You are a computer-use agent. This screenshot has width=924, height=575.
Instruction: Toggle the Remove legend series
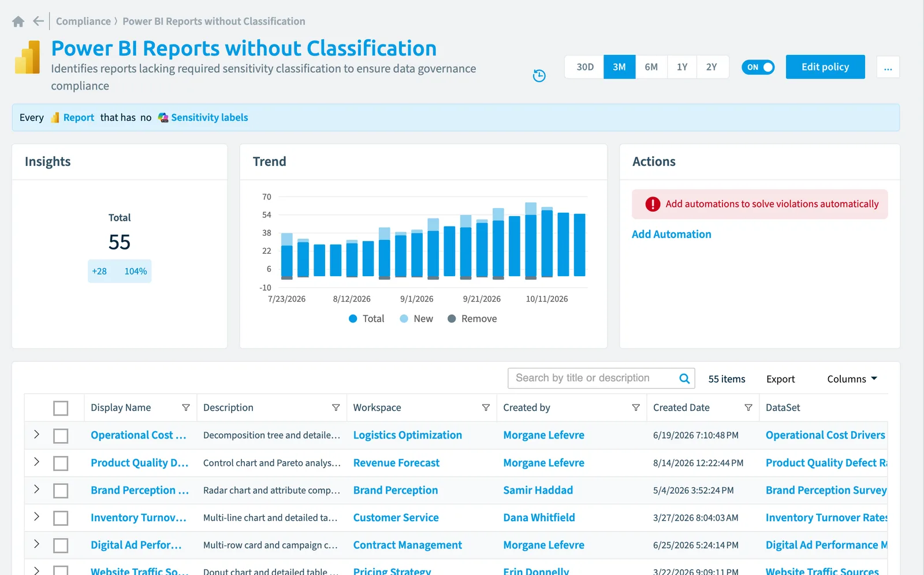tap(472, 319)
